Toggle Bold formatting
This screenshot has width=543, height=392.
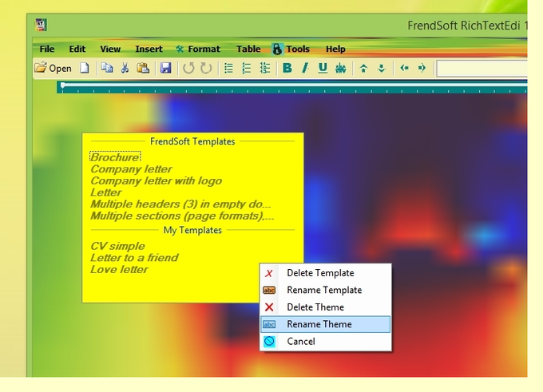coord(287,68)
